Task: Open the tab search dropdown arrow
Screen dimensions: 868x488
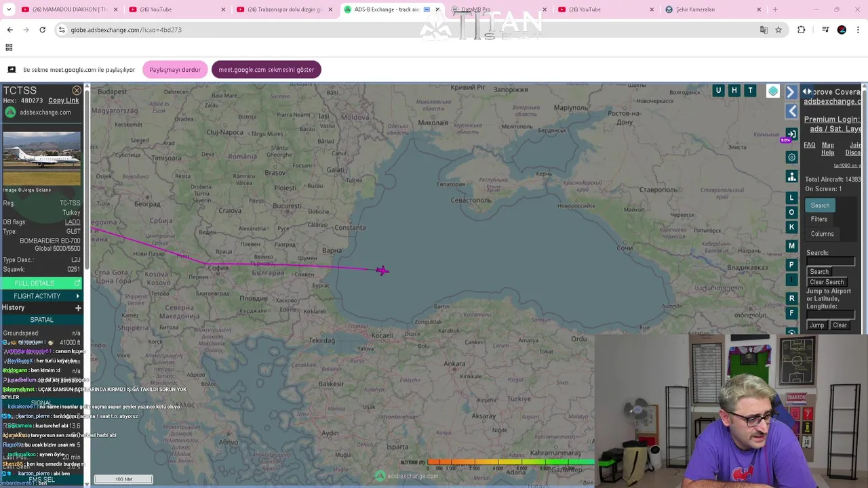Action: (9, 9)
